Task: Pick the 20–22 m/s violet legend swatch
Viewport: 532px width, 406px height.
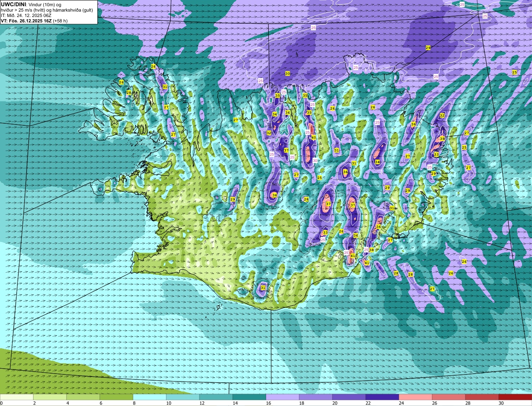Action: point(349,397)
